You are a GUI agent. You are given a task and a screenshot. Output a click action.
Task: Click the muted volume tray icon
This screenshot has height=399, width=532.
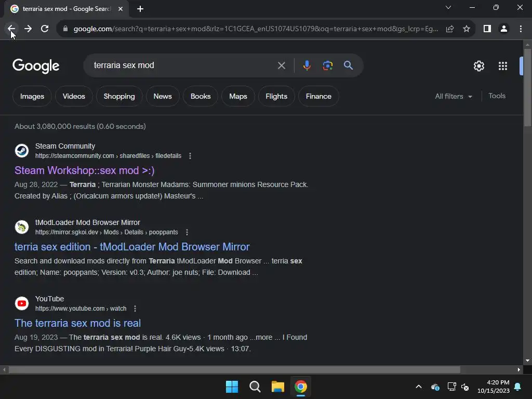465,387
